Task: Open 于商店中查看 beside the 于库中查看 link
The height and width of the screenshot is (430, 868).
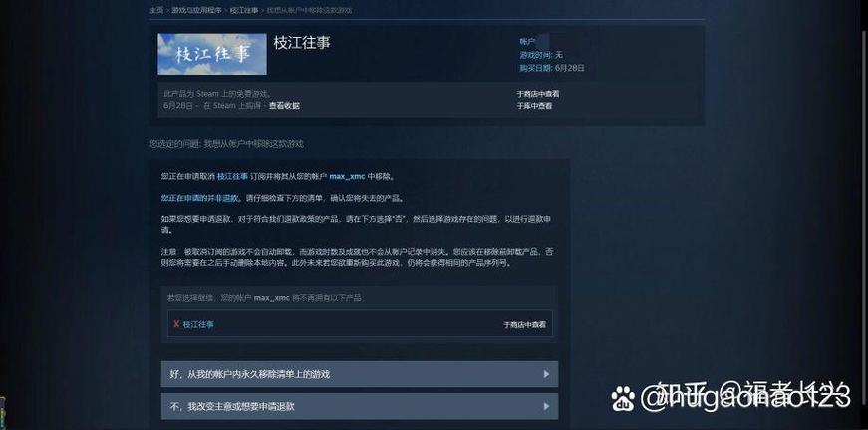Action: 538,94
